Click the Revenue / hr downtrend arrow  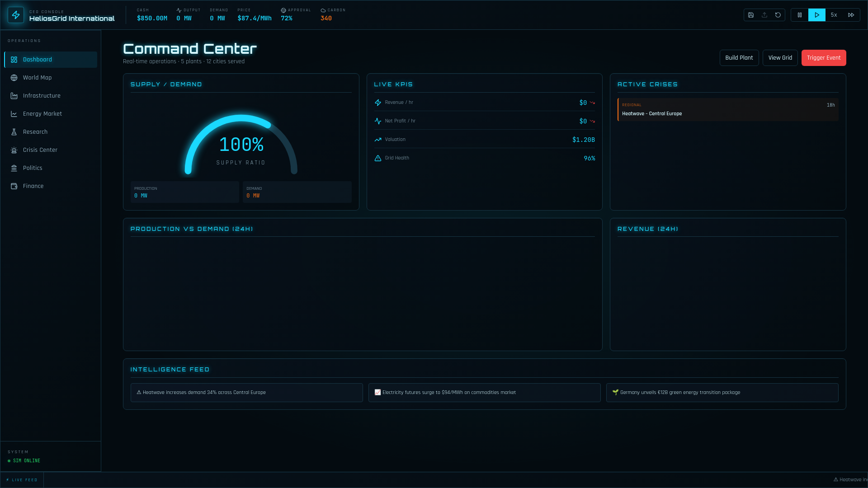[592, 103]
